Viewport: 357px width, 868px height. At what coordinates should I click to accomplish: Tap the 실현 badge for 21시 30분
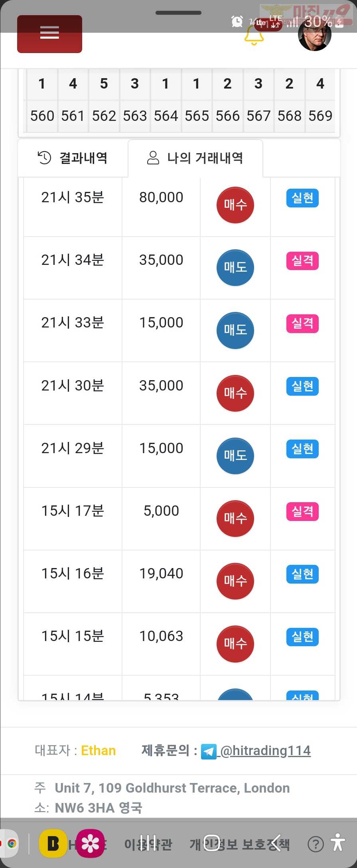click(302, 386)
